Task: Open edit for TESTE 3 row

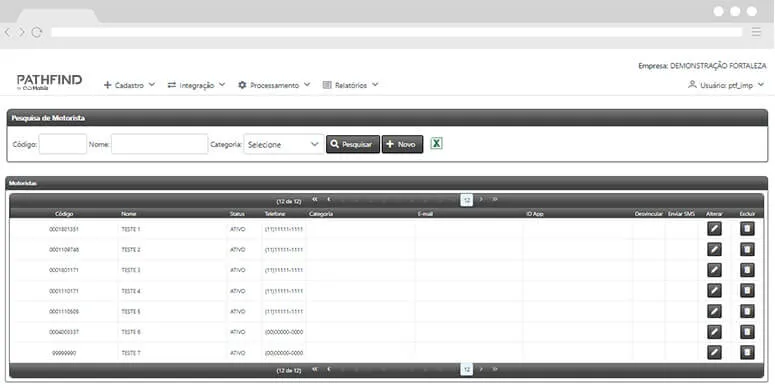Action: (x=714, y=270)
